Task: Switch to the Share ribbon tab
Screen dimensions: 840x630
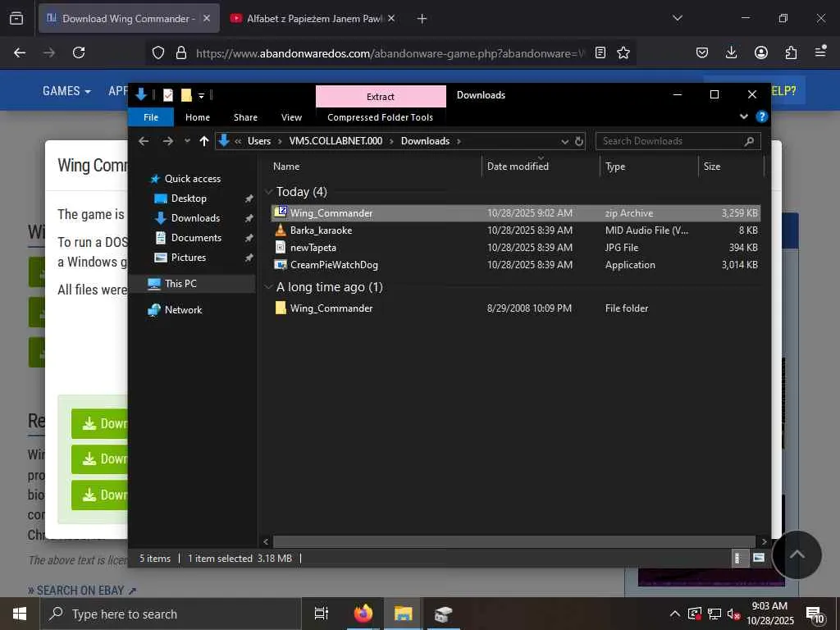Action: pyautogui.click(x=245, y=117)
